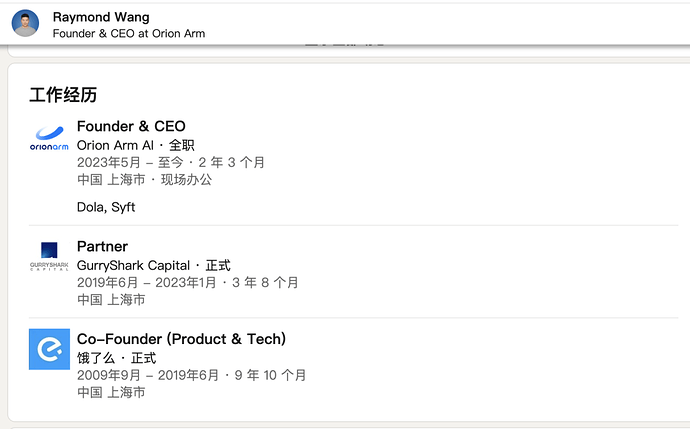Open the Orion Arm company logo
The image size is (690, 429).
[x=50, y=138]
